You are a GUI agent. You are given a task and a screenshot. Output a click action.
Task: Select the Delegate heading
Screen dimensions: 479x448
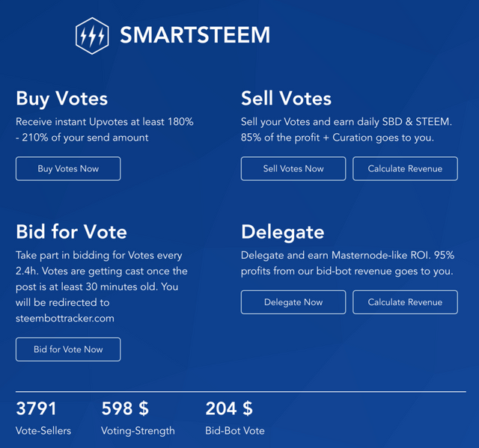point(282,231)
